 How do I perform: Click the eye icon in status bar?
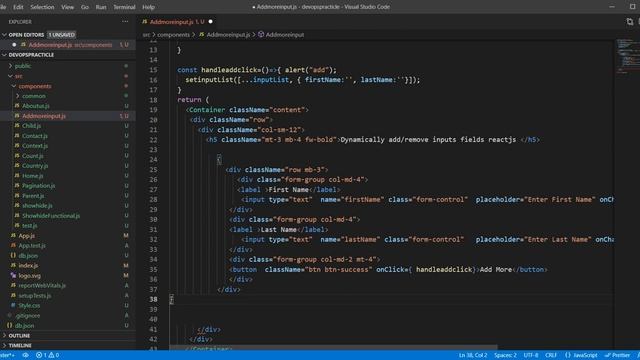[25, 355]
